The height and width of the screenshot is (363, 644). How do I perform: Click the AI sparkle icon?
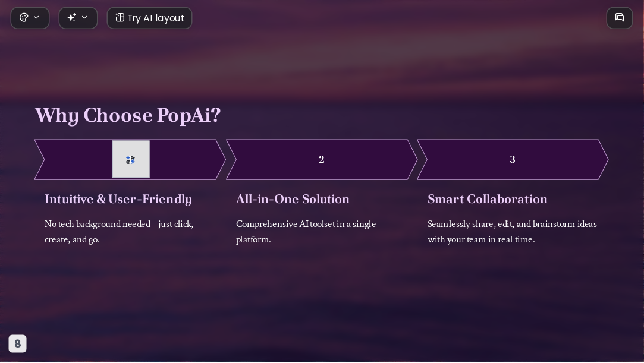[72, 18]
